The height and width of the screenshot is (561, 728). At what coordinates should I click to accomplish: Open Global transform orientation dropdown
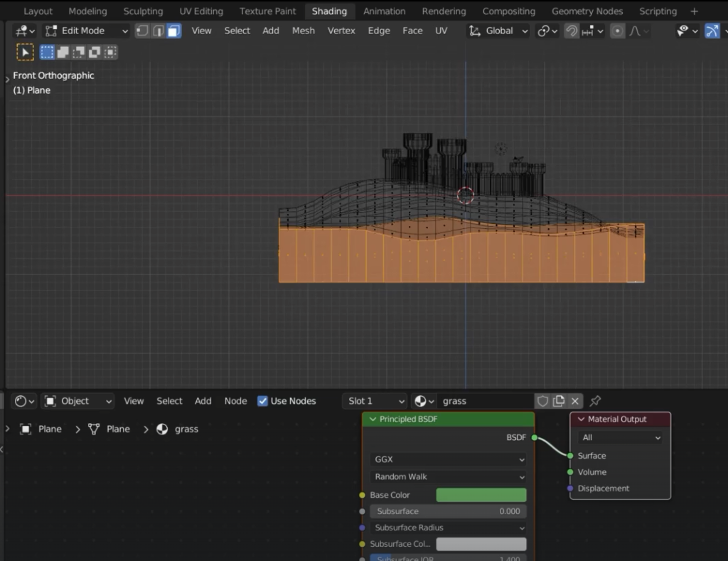(x=499, y=31)
